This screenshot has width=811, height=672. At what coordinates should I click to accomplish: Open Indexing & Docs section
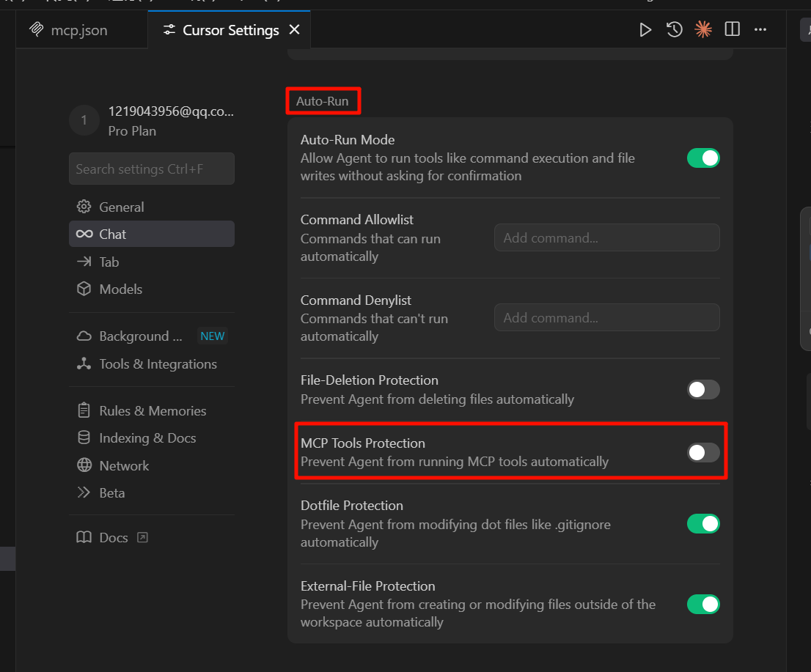152,437
